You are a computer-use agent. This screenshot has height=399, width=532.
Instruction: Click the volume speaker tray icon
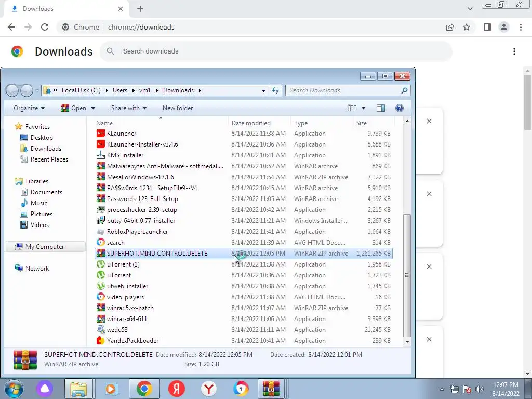480,389
